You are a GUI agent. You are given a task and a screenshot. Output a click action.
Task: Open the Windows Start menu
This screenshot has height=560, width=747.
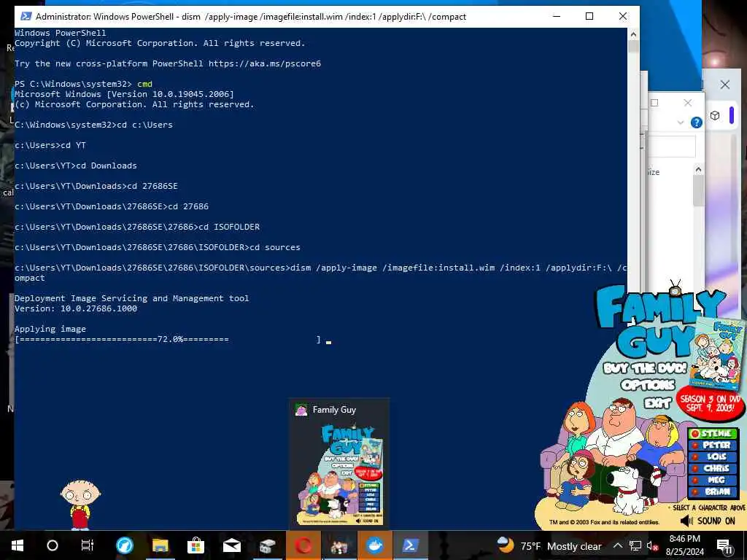pyautogui.click(x=18, y=545)
